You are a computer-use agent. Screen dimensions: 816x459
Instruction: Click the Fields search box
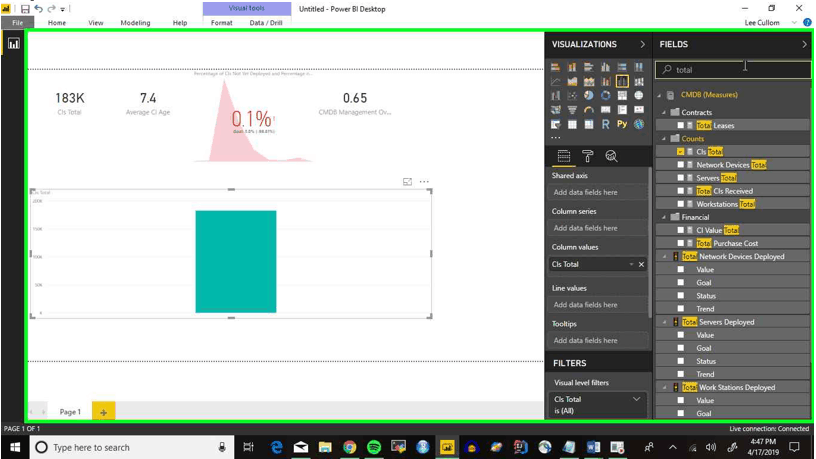(733, 70)
